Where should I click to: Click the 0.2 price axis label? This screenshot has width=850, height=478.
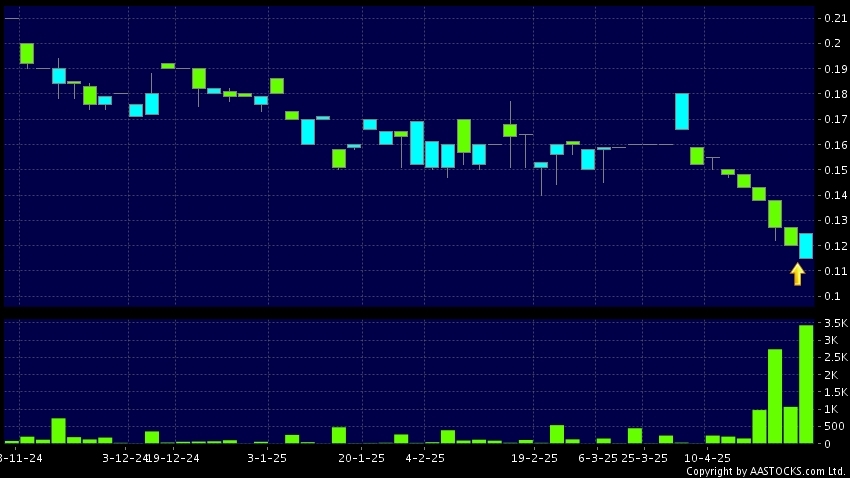pyautogui.click(x=833, y=43)
